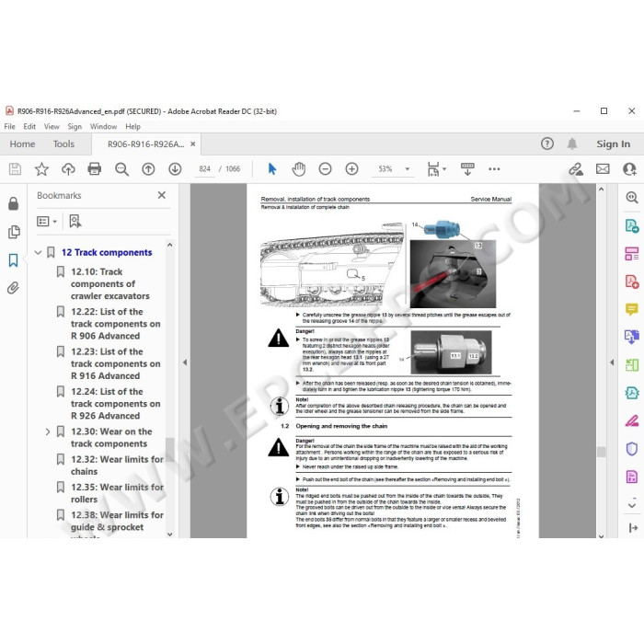The width and height of the screenshot is (644, 644).
Task: Open the File menu
Action: pyautogui.click(x=9, y=127)
